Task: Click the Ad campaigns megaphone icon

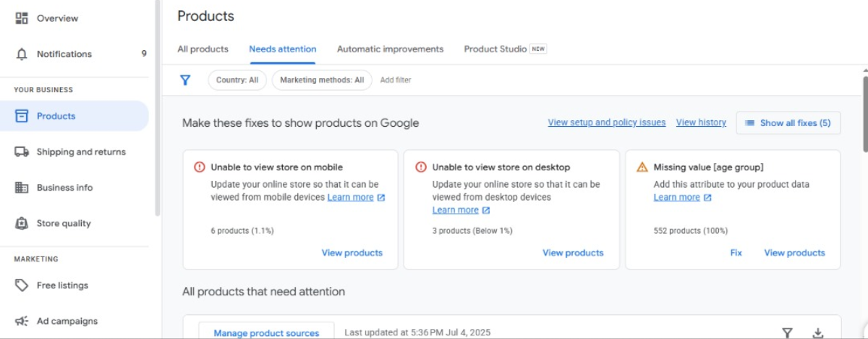Action: click(x=22, y=321)
